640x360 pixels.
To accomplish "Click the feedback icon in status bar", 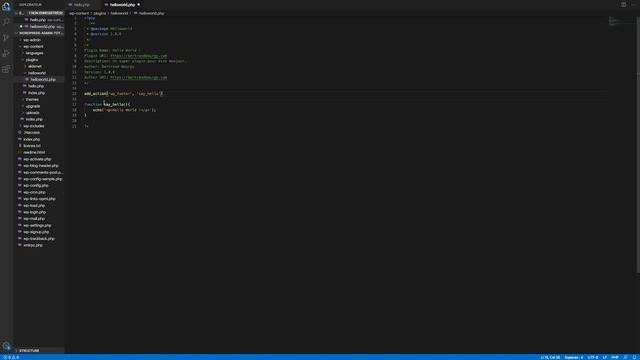I will point(625,357).
